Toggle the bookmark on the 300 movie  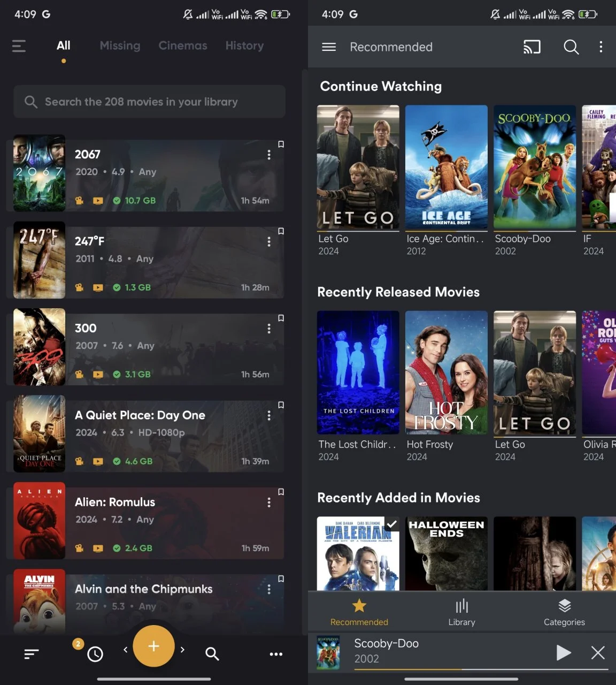[281, 318]
